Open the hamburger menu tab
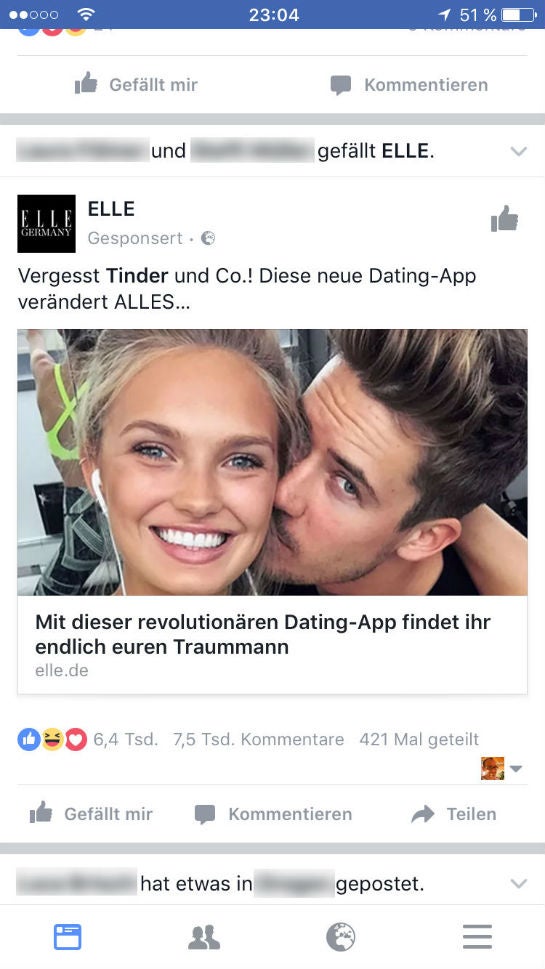The image size is (545, 969). click(477, 937)
